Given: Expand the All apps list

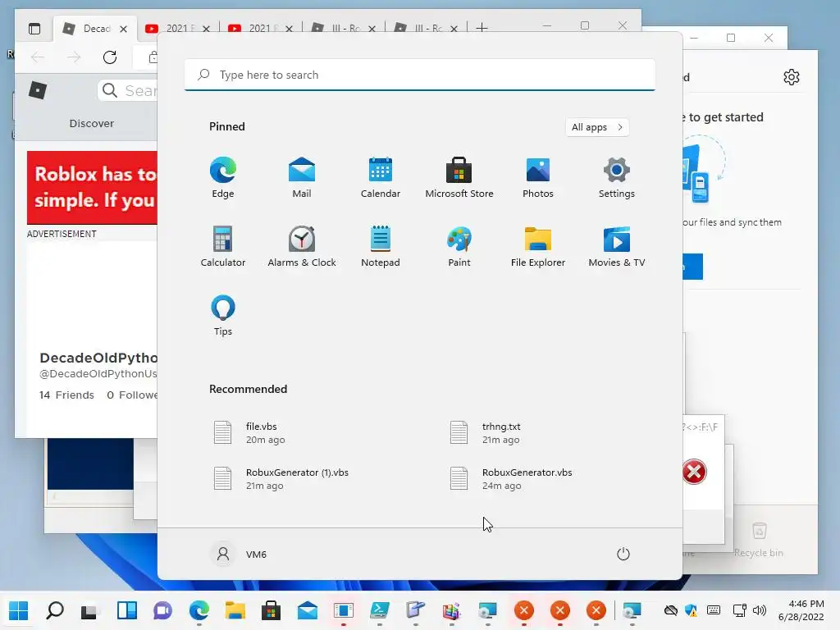Looking at the screenshot, I should (x=597, y=127).
